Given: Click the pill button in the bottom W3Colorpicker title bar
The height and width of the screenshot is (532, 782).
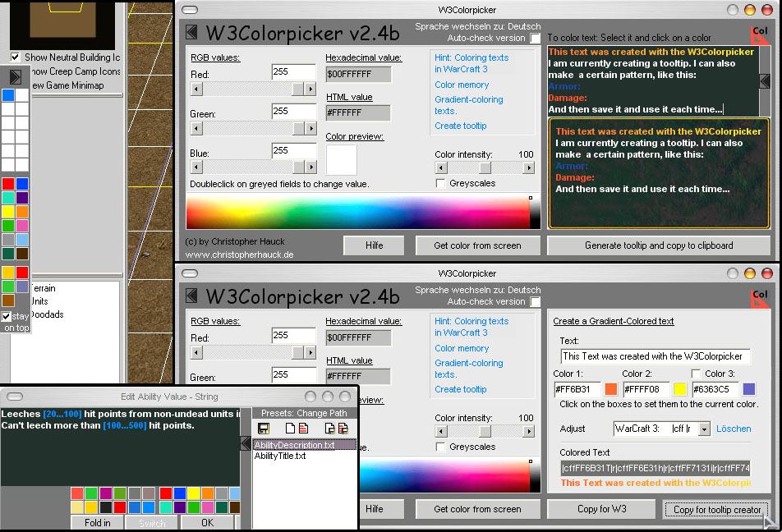Looking at the screenshot, I should pos(190,273).
